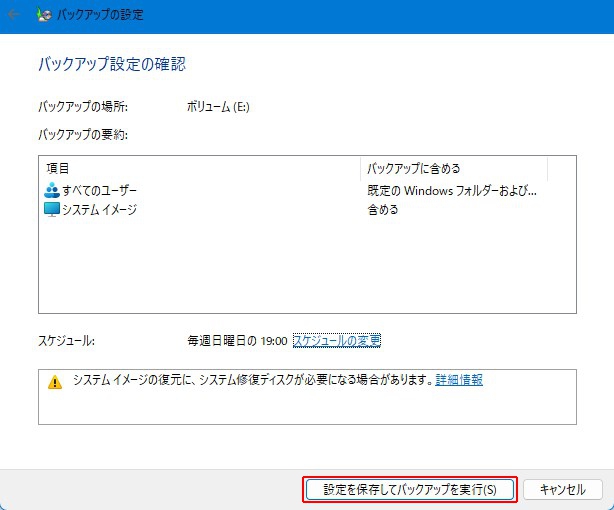This screenshot has height=510, width=614.
Task: Open the スケジュールの変更 link
Action: [336, 341]
